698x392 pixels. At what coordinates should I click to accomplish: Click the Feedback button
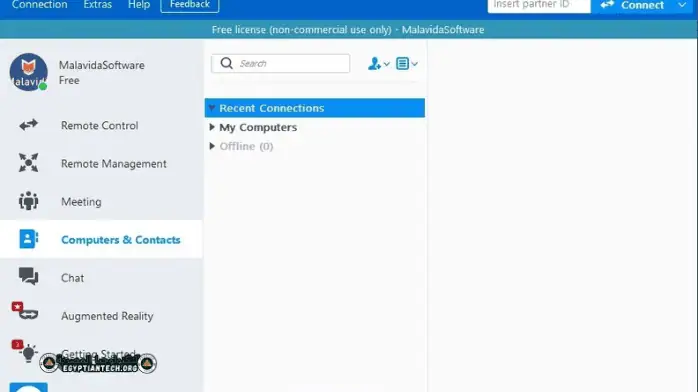pyautogui.click(x=190, y=5)
